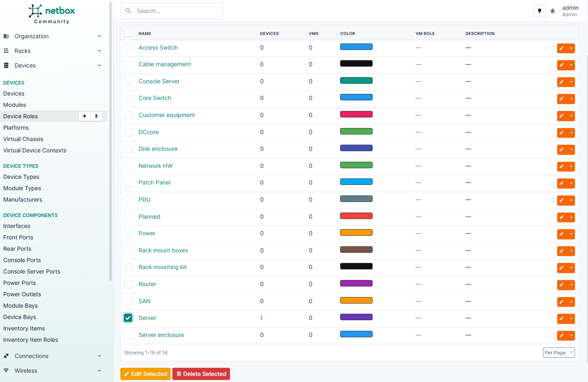Click the Planned role red color swatch
This screenshot has height=382, width=588.
pos(356,216)
